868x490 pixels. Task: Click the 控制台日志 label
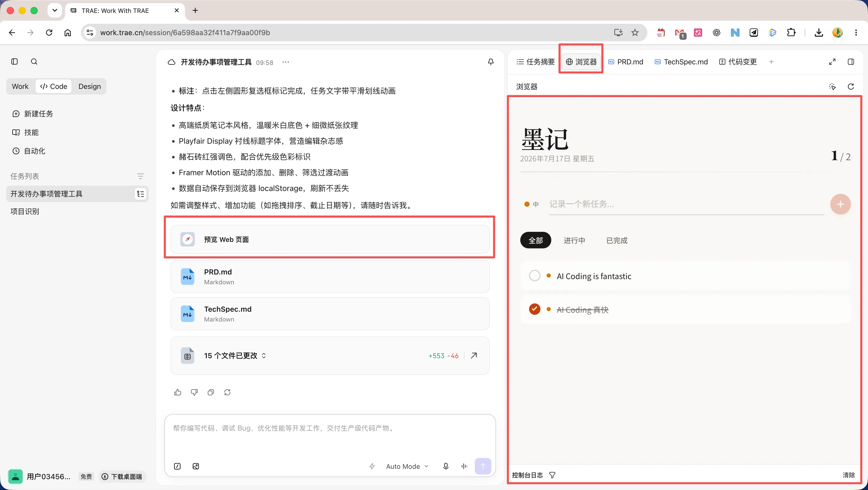[x=527, y=475]
